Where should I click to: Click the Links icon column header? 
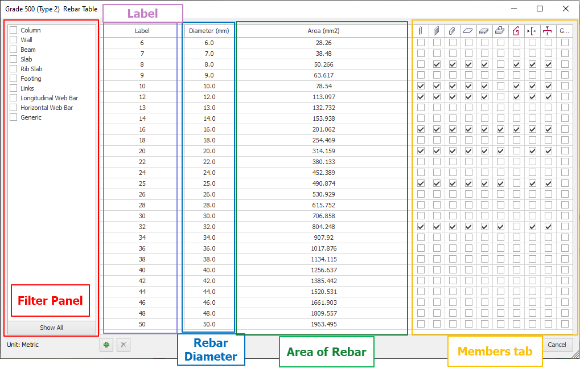516,31
